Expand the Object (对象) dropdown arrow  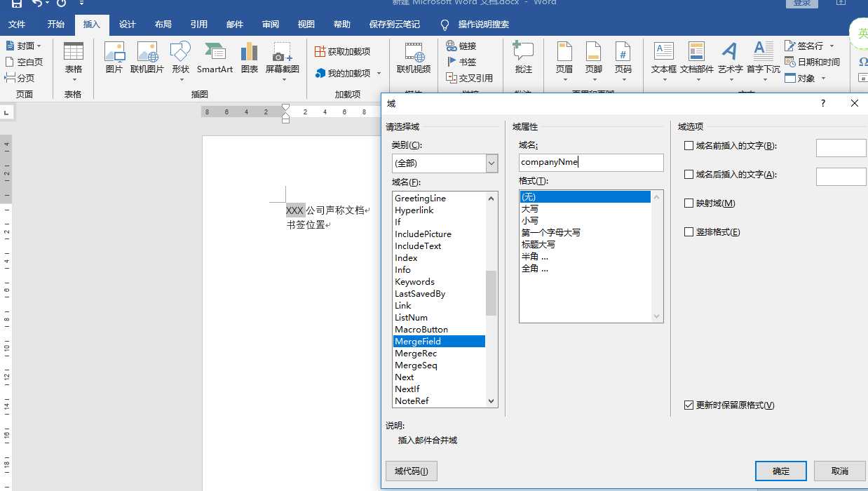823,78
